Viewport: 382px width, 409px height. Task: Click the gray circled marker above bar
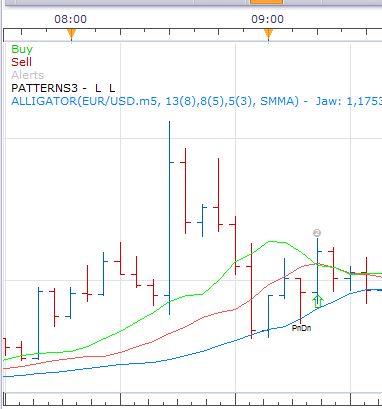pos(317,233)
